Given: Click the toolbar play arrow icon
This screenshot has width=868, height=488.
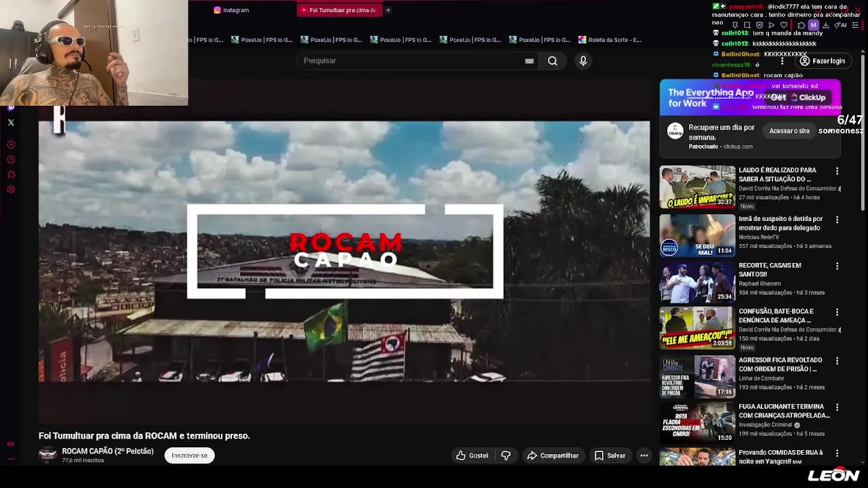Looking at the screenshot, I should click(x=771, y=25).
